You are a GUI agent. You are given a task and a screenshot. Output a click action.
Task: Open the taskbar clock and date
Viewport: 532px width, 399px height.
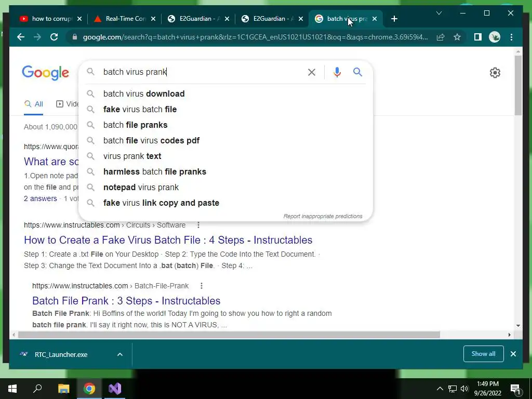tap(487, 389)
